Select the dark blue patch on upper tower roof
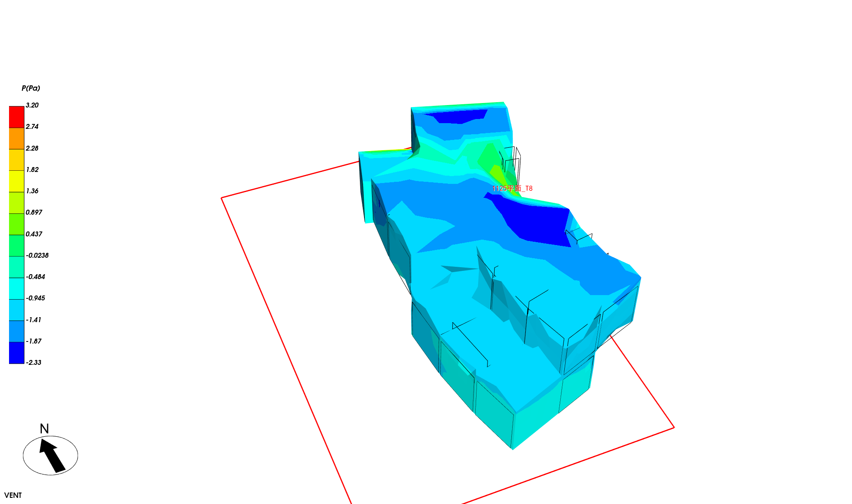 460,116
